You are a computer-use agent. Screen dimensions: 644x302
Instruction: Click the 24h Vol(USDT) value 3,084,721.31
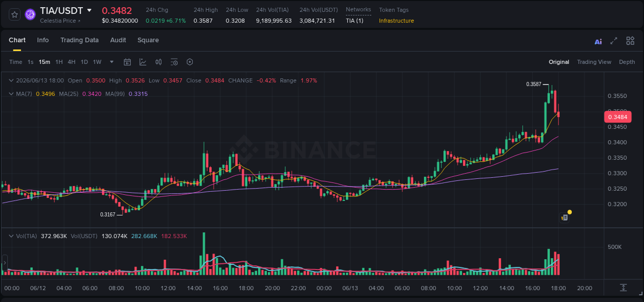(x=317, y=21)
